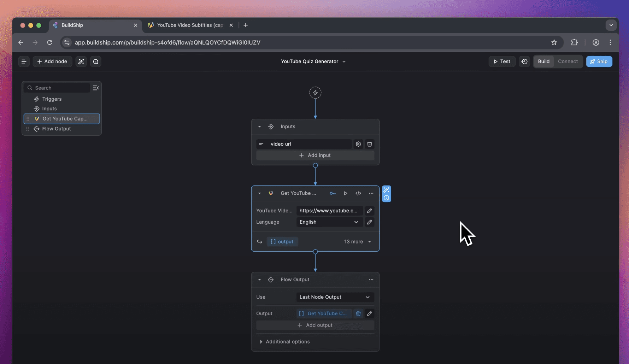629x364 pixels.
Task: Delete the Get YouTube C... output entry
Action: (x=358, y=313)
